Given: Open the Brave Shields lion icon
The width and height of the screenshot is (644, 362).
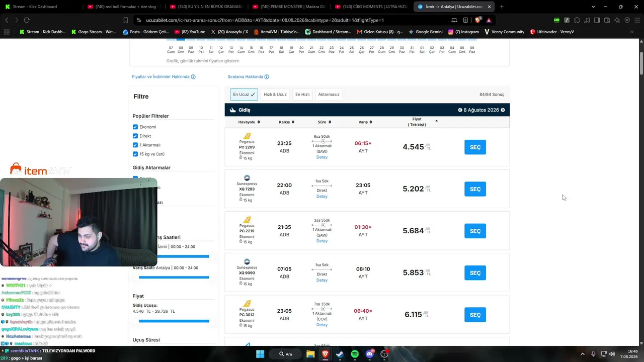Looking at the screenshot, I should click(478, 20).
